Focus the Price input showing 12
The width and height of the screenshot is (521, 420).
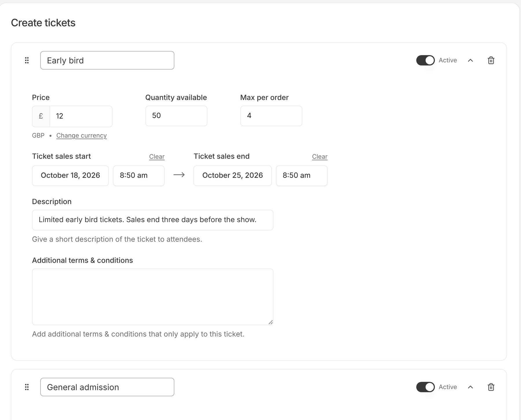(x=81, y=116)
